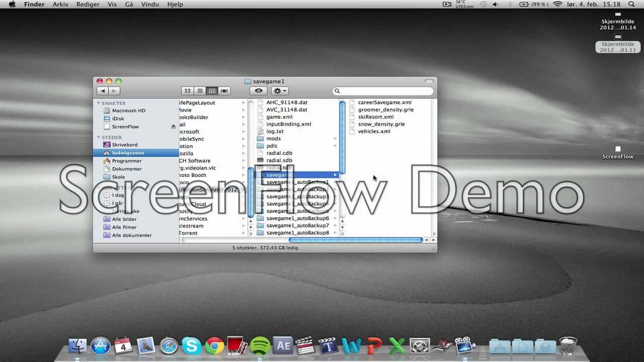The image size is (644, 362).
Task: Click the Wi-Fi status icon
Action: click(557, 5)
